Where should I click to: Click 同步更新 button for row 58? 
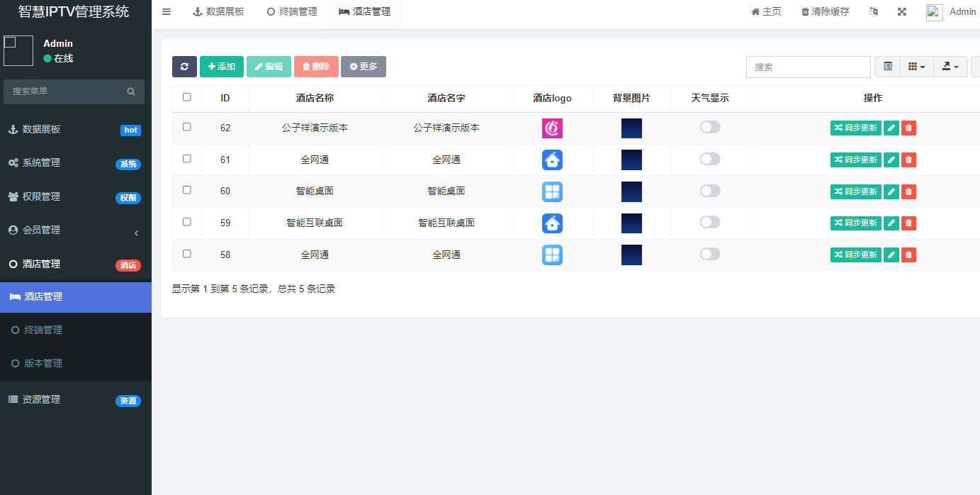pos(855,255)
